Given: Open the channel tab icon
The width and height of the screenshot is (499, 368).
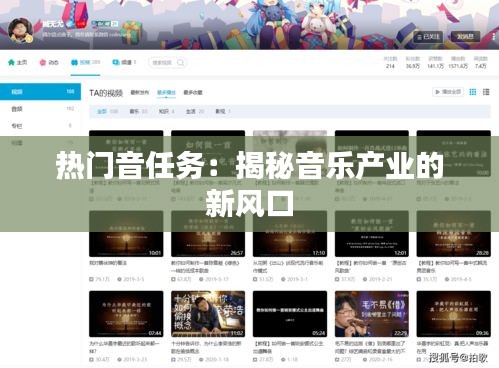Looking at the screenshot, I should [116, 62].
